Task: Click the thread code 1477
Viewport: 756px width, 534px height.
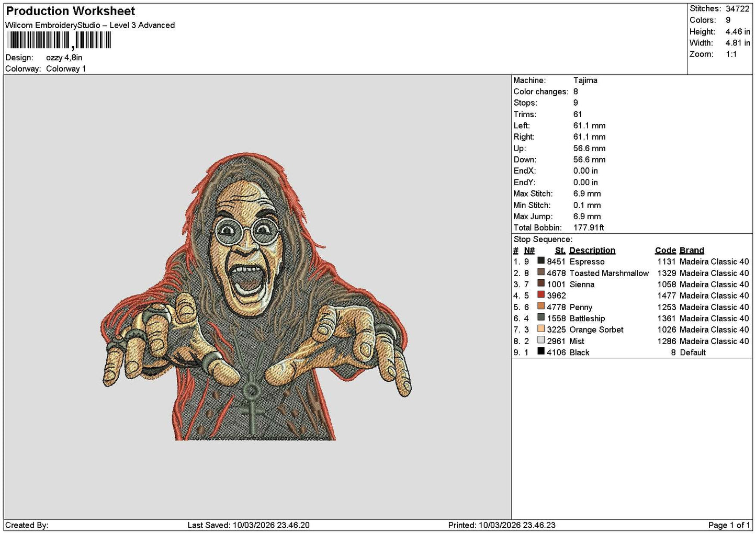Action: (667, 296)
